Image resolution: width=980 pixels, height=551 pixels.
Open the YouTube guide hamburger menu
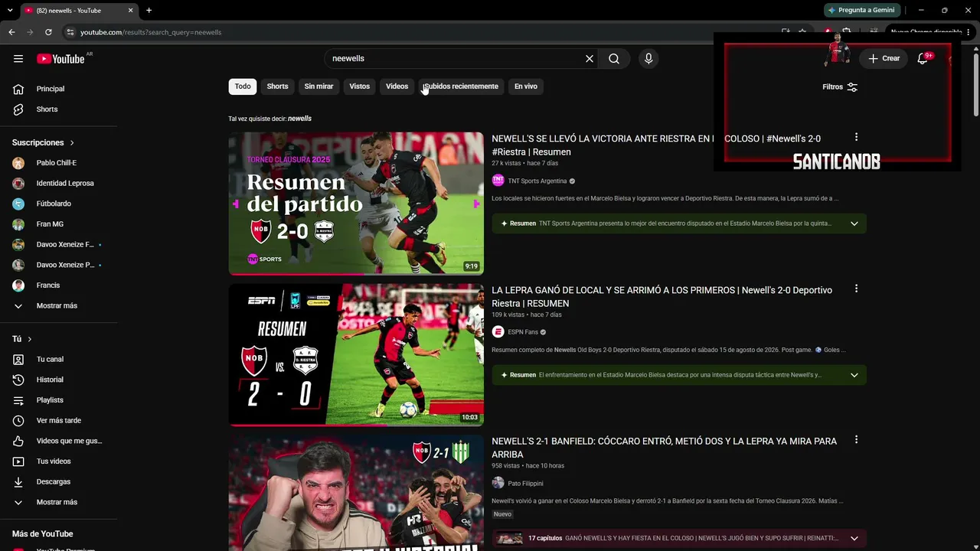(x=18, y=59)
